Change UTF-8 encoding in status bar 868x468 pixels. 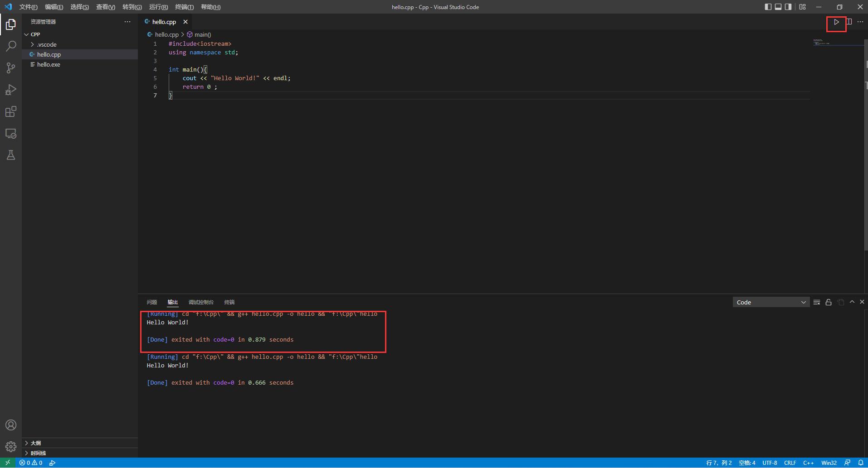coord(770,463)
